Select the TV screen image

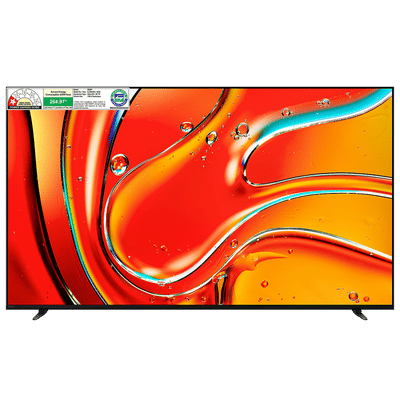[x=200, y=197]
